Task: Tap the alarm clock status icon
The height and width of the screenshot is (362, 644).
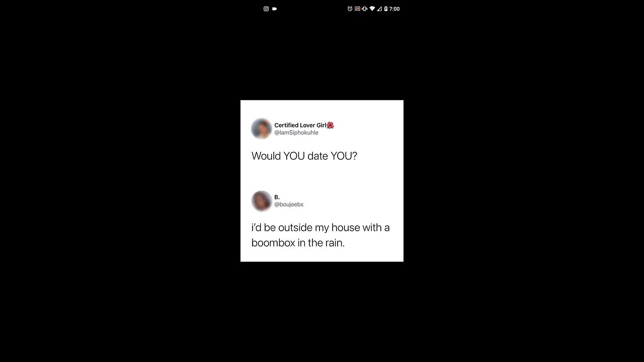Action: [350, 9]
